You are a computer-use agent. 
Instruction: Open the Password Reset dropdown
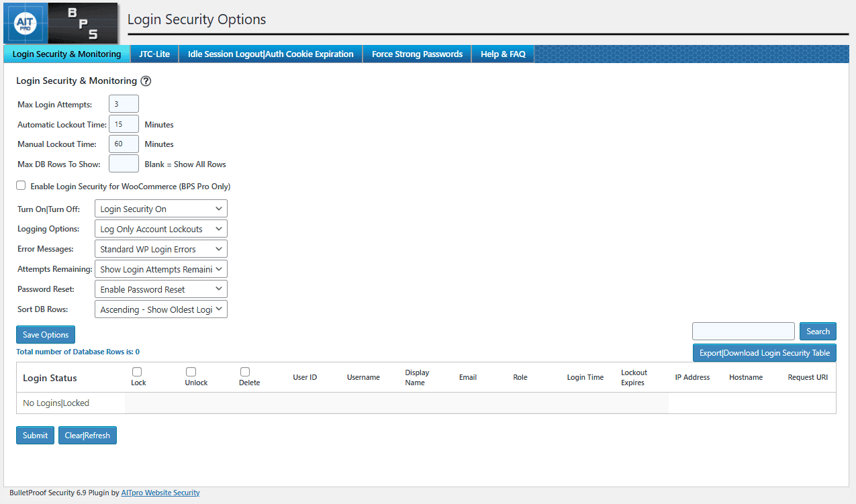click(161, 289)
